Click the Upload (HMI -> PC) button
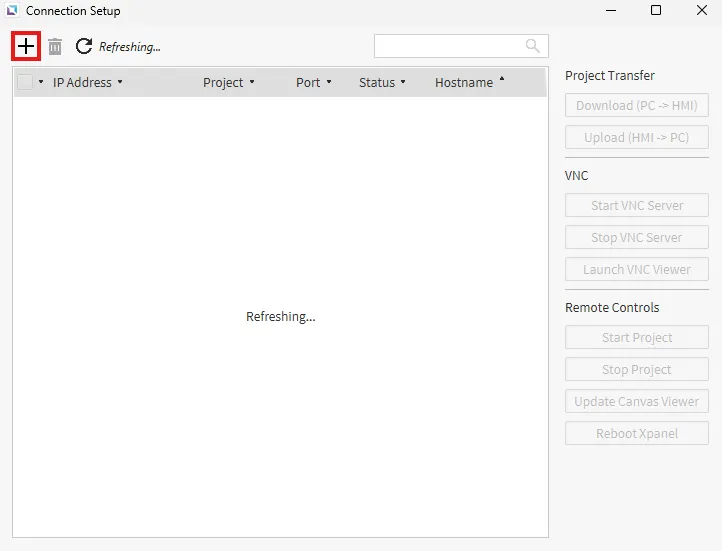This screenshot has height=551, width=722. coord(636,138)
